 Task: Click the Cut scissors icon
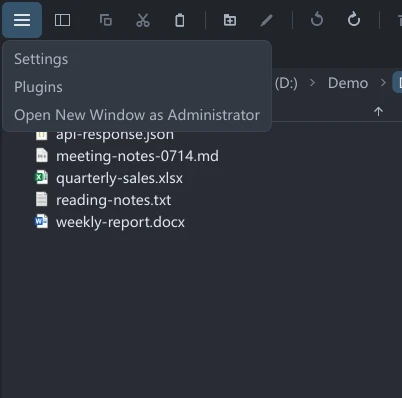point(143,20)
